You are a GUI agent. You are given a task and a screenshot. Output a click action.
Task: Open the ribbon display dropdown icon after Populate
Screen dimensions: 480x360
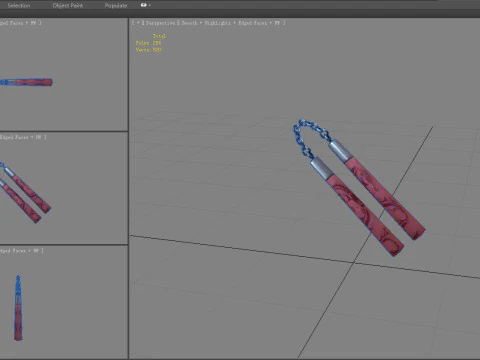point(145,5)
